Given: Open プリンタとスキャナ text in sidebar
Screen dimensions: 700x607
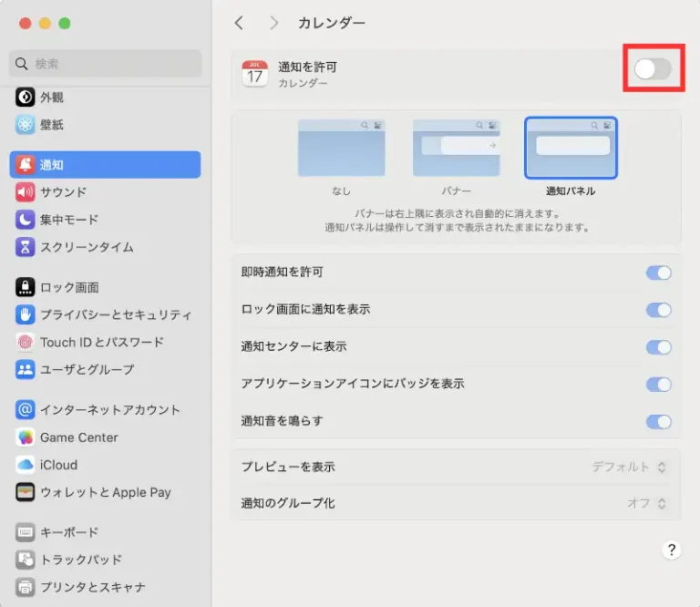Looking at the screenshot, I should [x=93, y=587].
